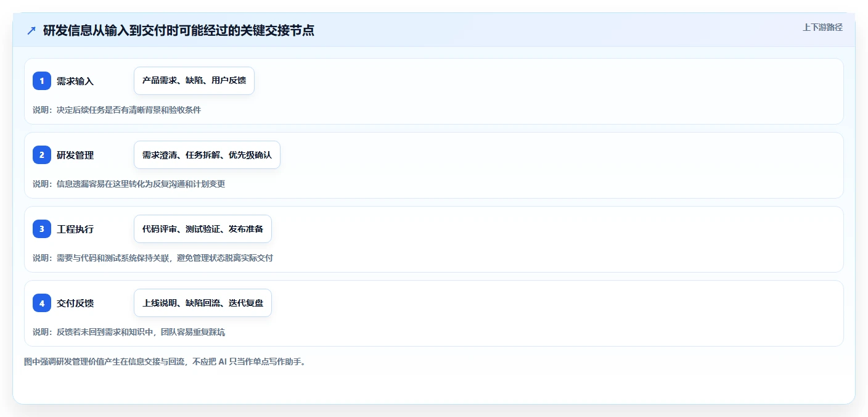The image size is (868, 417).
Task: Click the 上线说明、缺陷回流、迭代复盘 chip
Action: click(x=203, y=303)
